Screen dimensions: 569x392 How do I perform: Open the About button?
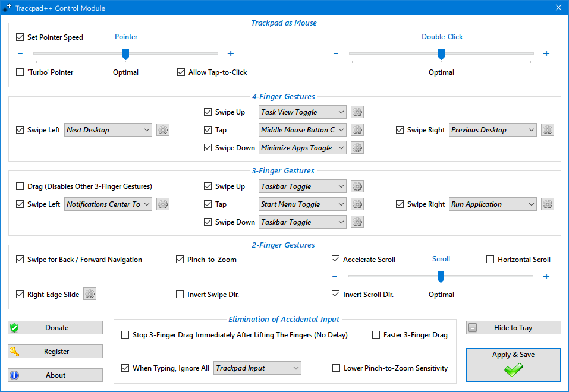(55, 375)
